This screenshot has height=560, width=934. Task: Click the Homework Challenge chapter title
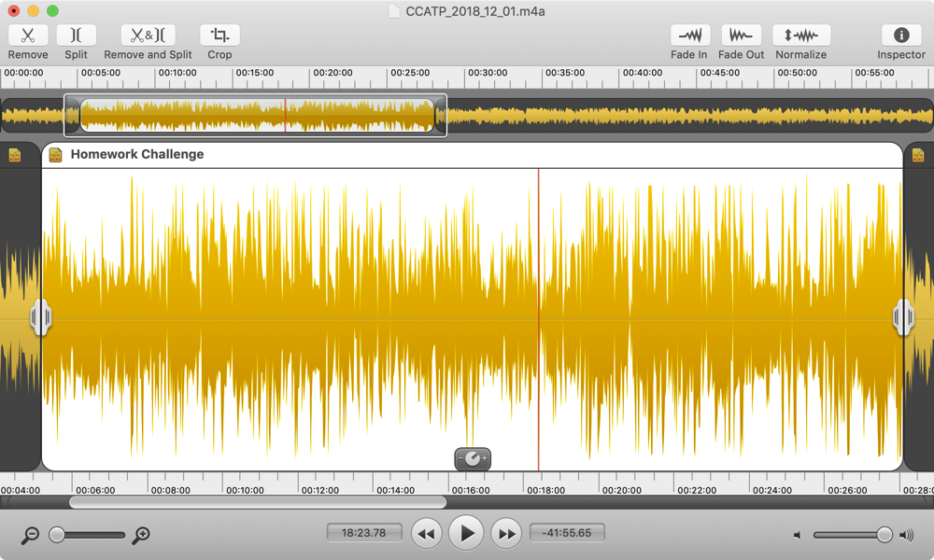click(136, 155)
